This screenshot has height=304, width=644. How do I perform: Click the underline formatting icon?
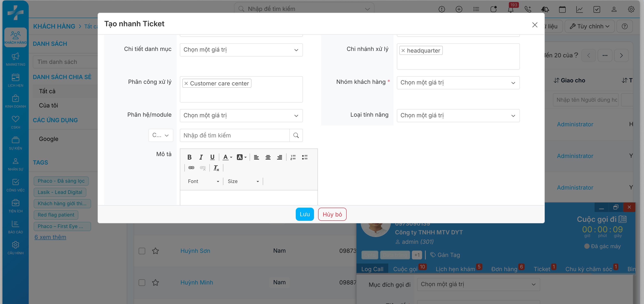click(x=212, y=157)
